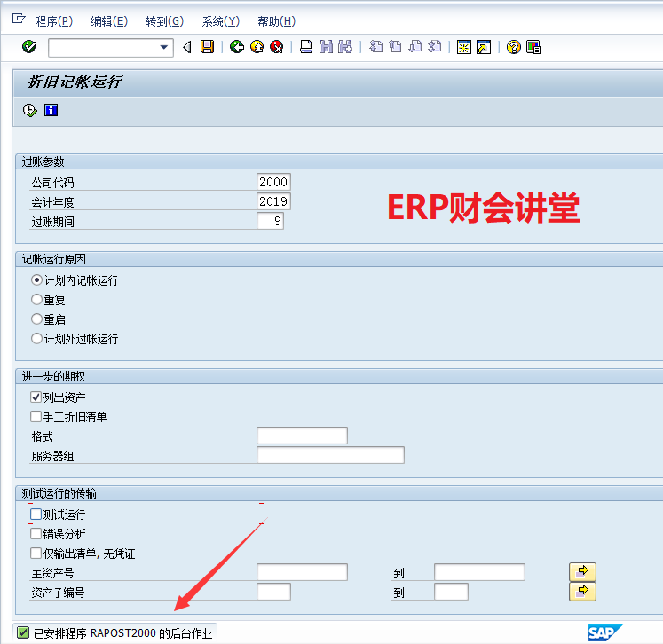This screenshot has height=644, width=663.
Task: Tick the 错误分析 checkbox
Action: pos(36,534)
